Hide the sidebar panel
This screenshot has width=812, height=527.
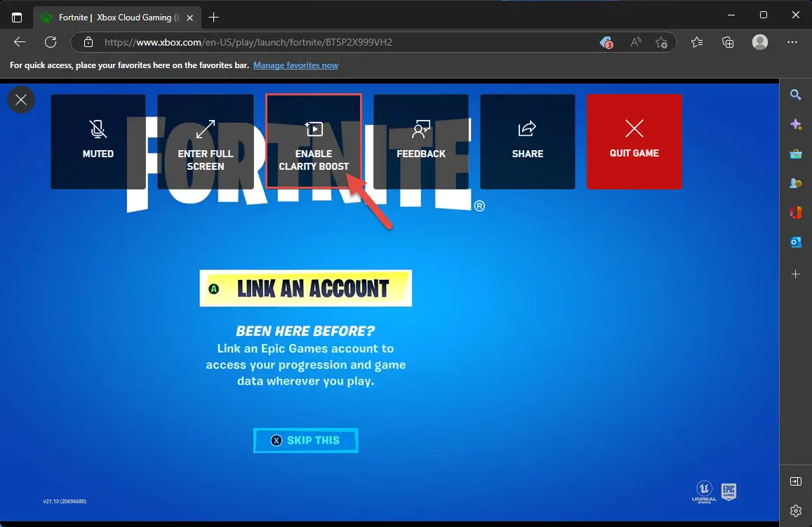[795, 481]
